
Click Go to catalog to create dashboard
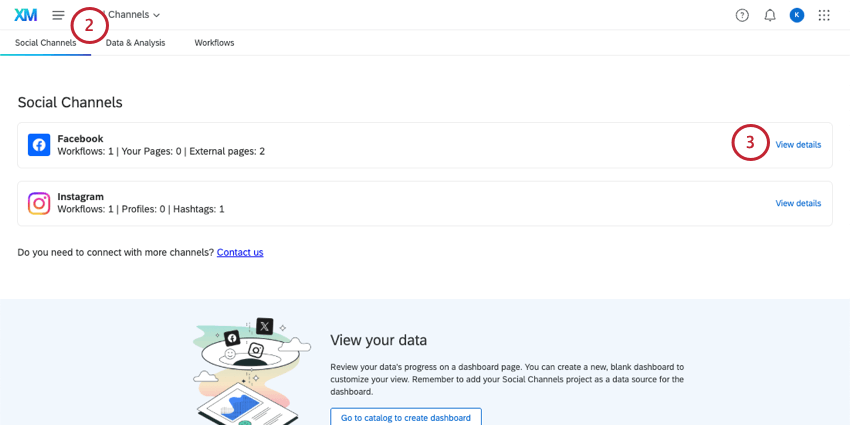click(x=406, y=417)
